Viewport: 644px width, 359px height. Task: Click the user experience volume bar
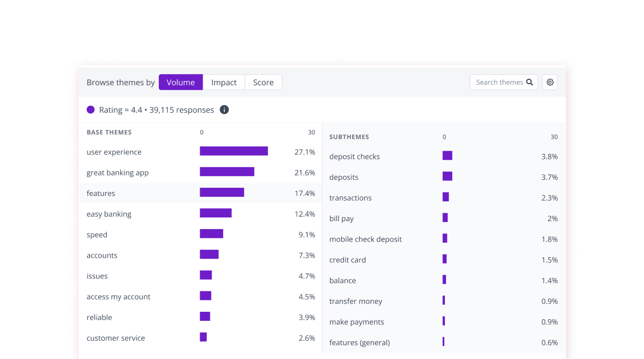[233, 151]
